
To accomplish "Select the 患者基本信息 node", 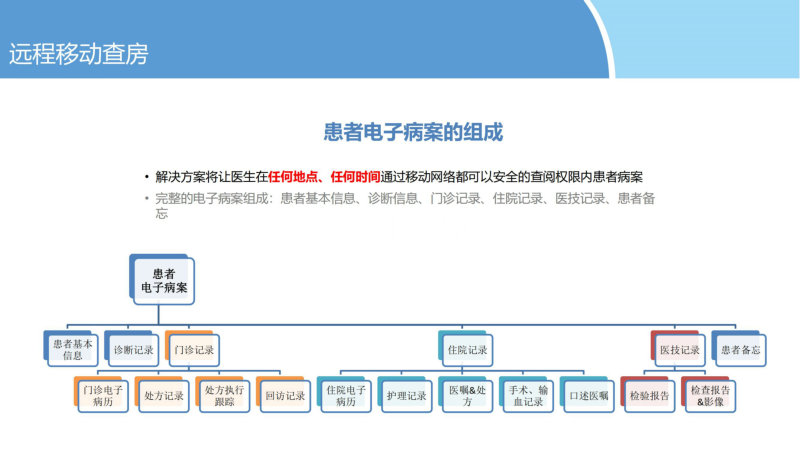I will pos(72,350).
